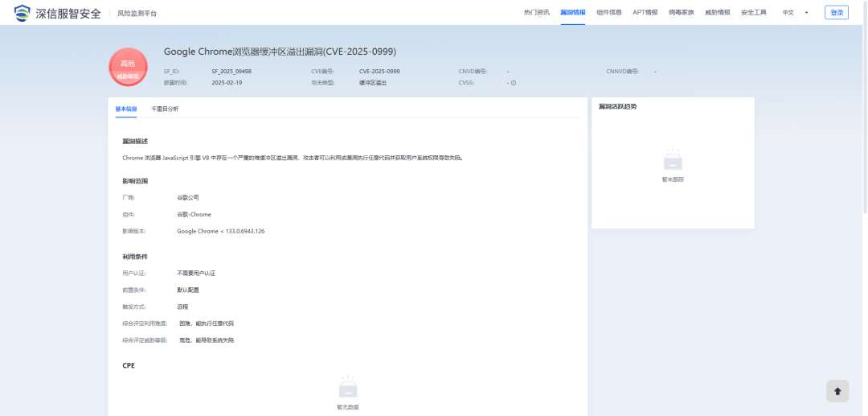Click the 登录 button

[837, 12]
